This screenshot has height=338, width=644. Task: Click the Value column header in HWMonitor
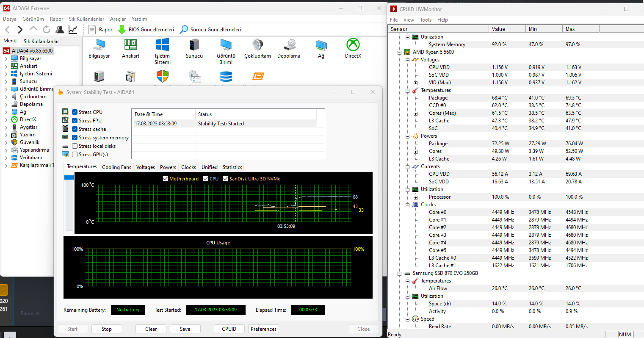tap(507, 29)
